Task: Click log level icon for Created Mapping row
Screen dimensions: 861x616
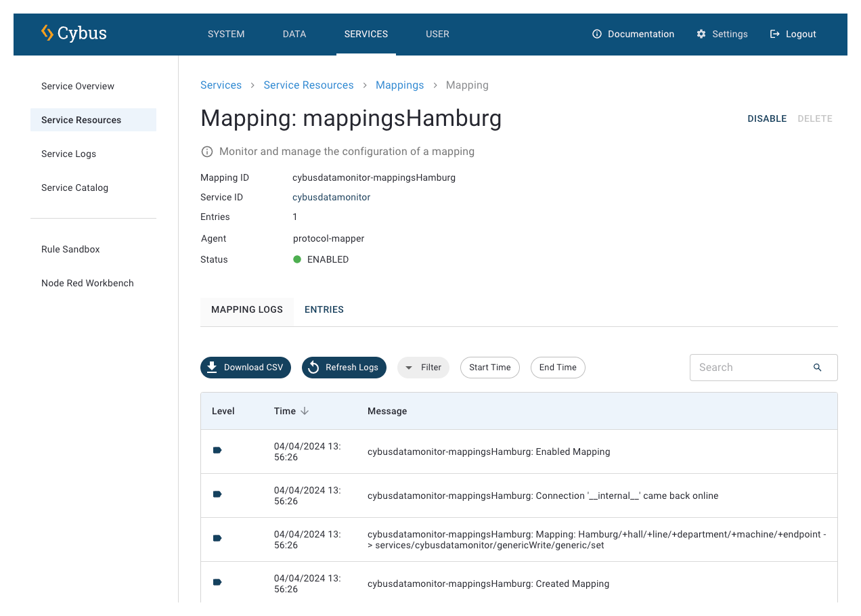Action: (217, 582)
